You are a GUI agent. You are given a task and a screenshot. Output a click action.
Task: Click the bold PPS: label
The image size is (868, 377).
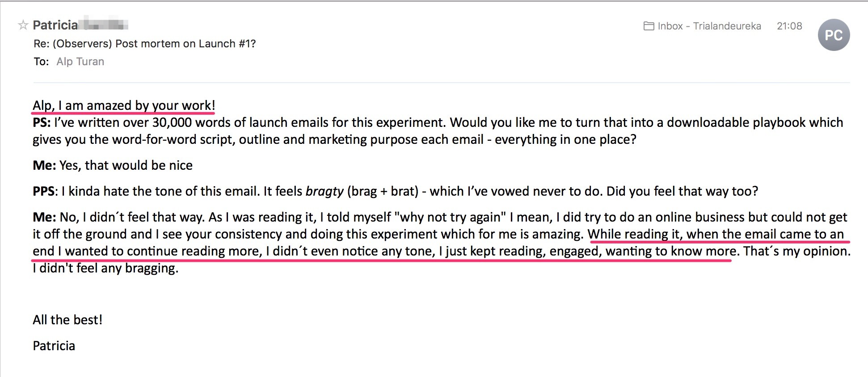45,191
